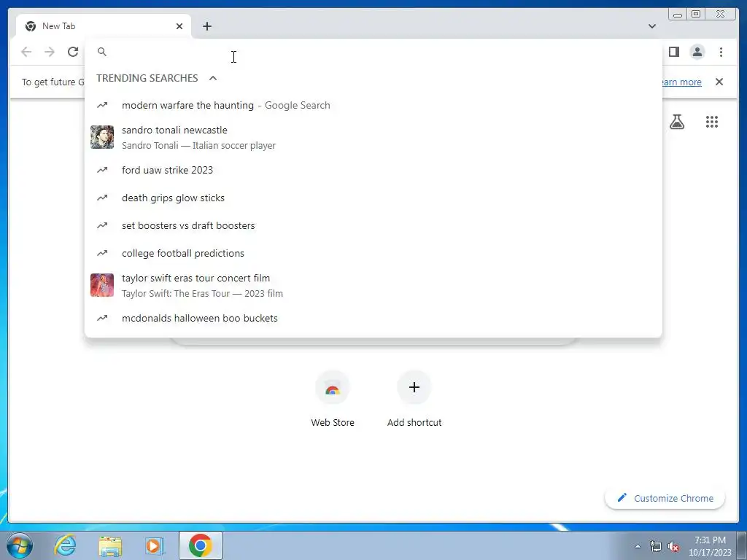Image resolution: width=747 pixels, height=560 pixels.
Task: Dismiss the info bar with X
Action: (x=719, y=82)
